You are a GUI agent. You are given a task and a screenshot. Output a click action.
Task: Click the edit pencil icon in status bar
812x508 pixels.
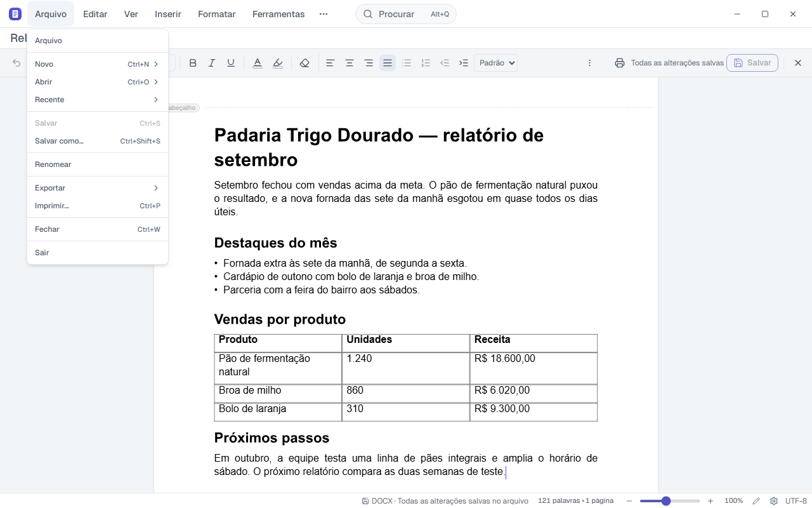[x=756, y=501]
